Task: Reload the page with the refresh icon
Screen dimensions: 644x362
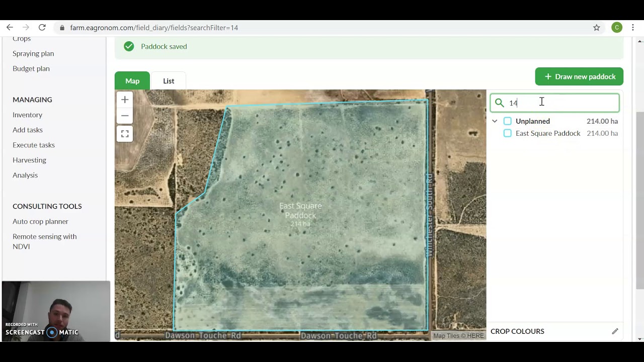Action: pos(42,28)
